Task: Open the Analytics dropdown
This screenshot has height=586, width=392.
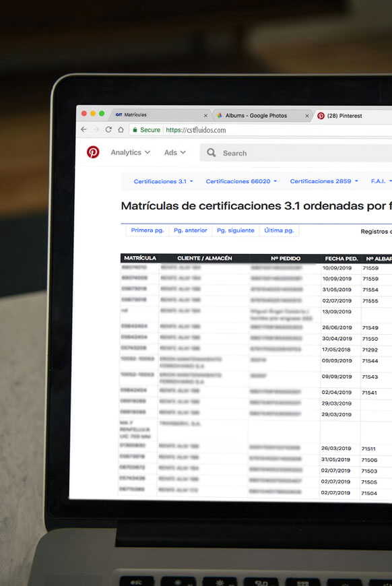Action: [131, 152]
